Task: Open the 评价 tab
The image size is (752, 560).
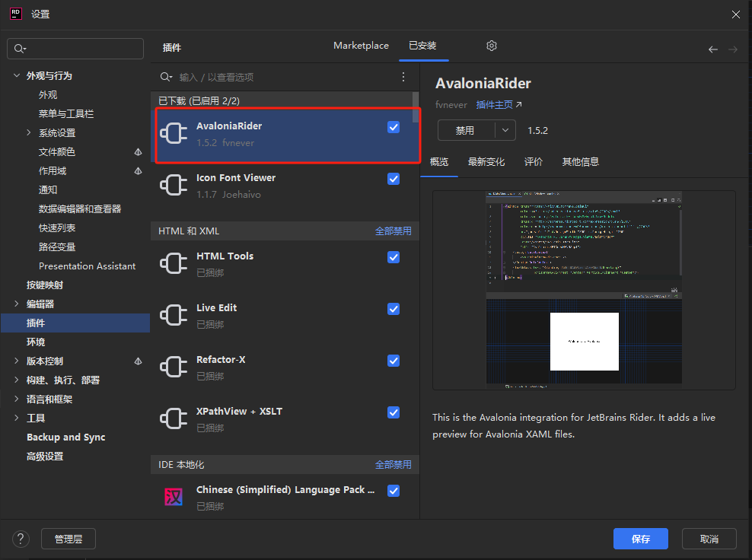Action: tap(534, 162)
